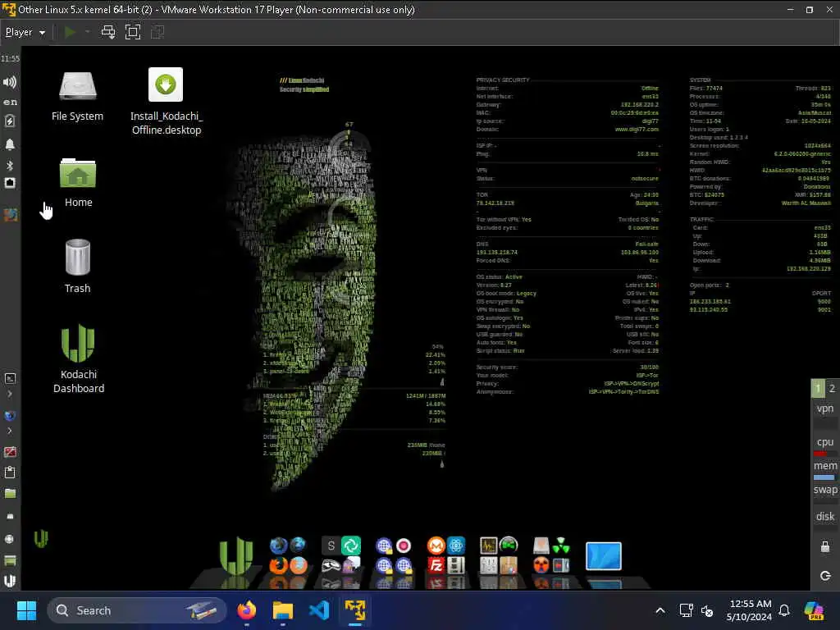Viewport: 840px width, 630px height.
Task: Launch Install_Kodachi_Offline.desktop installer icon
Action: click(x=166, y=101)
